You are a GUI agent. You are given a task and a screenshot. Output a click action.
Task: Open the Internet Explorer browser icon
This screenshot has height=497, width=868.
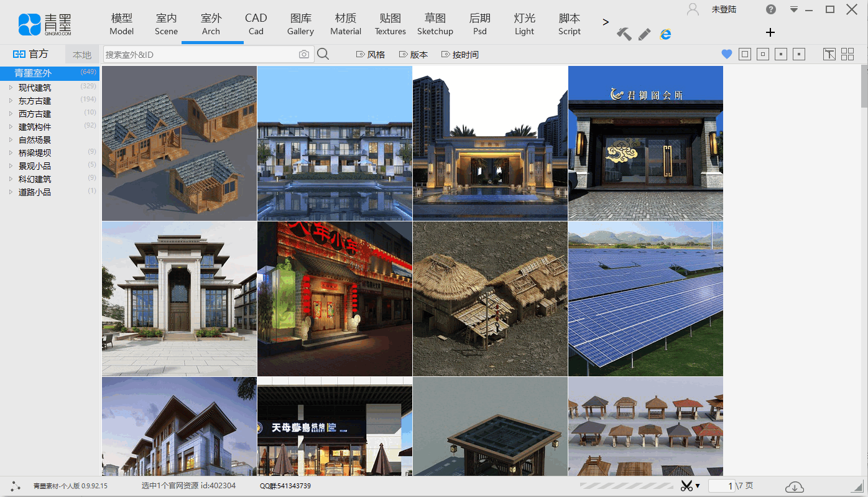pos(665,34)
